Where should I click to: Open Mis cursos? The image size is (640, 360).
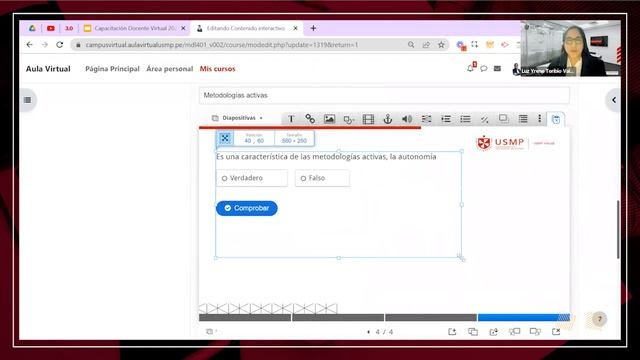pos(217,69)
